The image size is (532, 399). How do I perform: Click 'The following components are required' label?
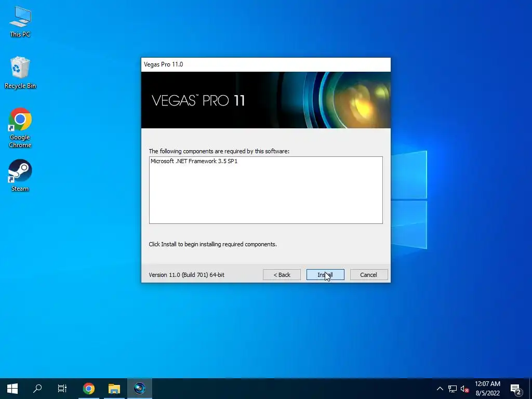[219, 151]
